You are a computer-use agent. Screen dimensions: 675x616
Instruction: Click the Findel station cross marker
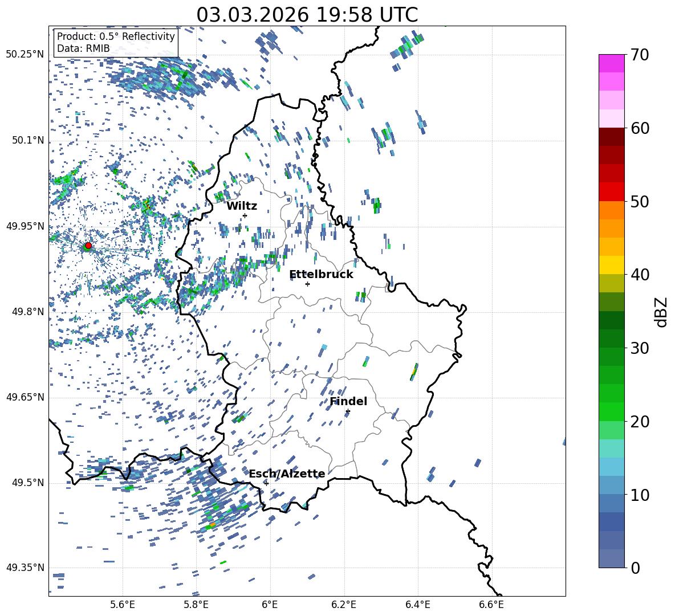[348, 411]
